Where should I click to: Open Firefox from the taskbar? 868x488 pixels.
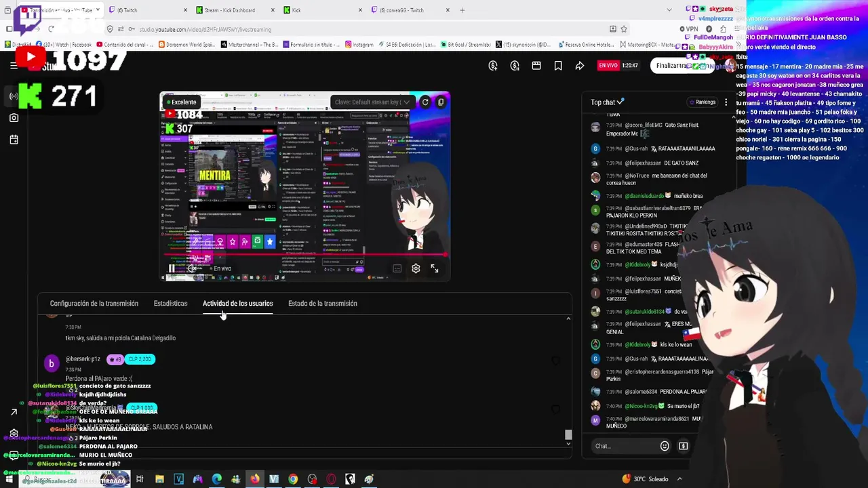click(x=254, y=479)
